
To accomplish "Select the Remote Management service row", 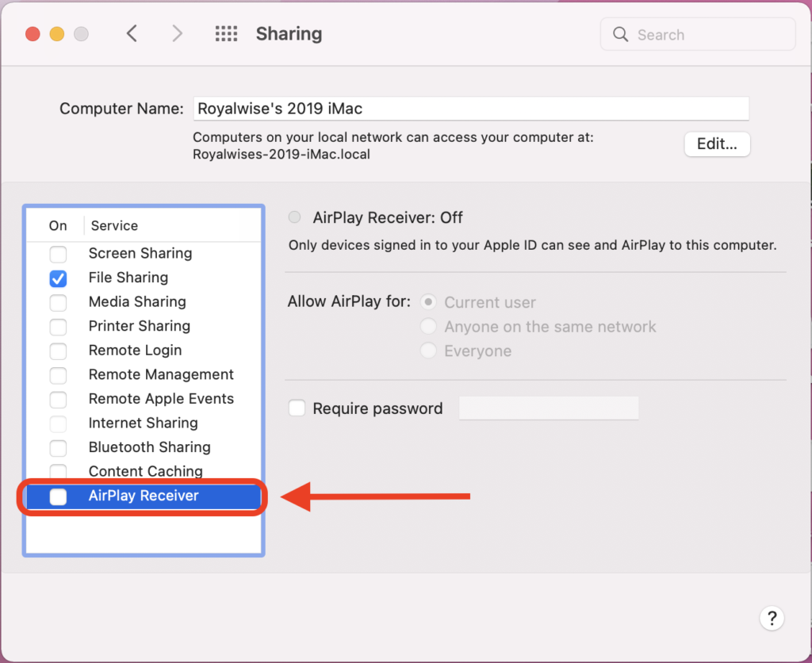I will click(161, 374).
